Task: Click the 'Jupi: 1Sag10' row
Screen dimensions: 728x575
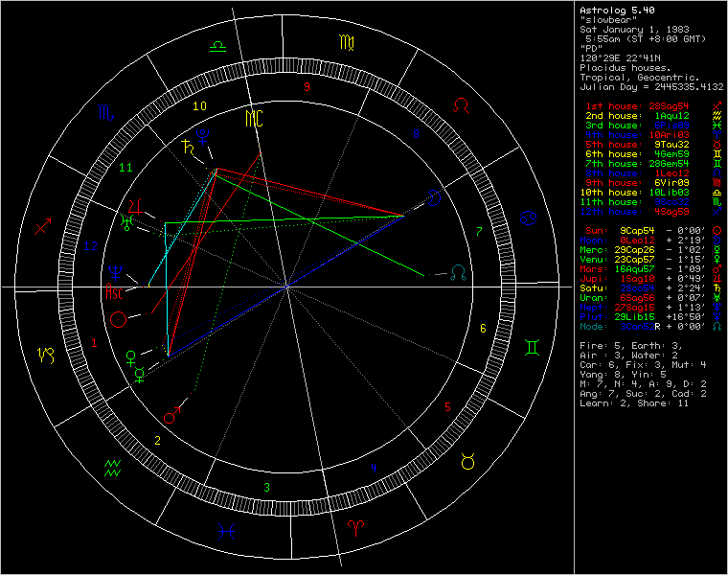Action: tap(651, 279)
